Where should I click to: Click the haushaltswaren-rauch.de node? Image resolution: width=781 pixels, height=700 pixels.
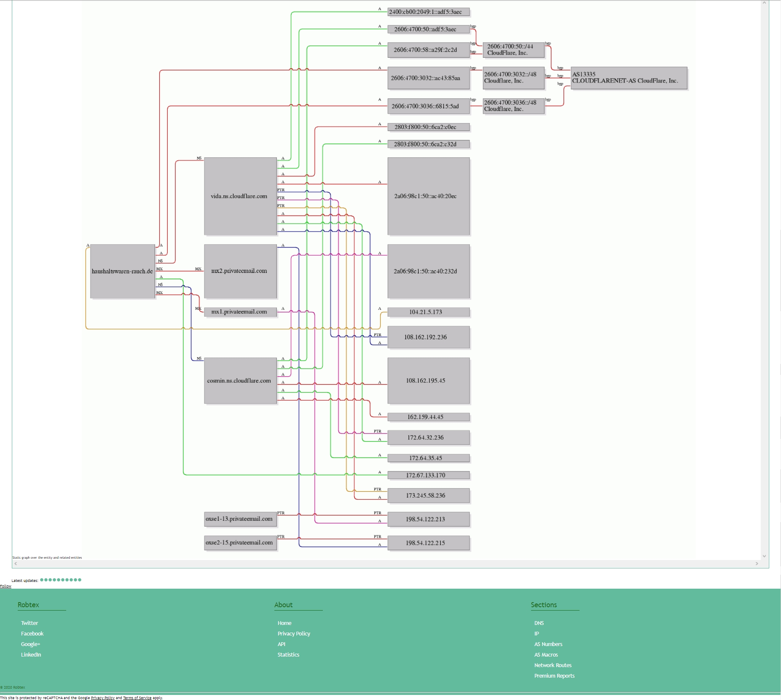click(x=123, y=271)
